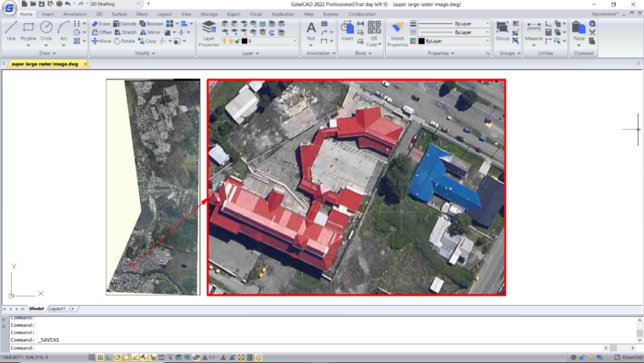Screen dimensions: 644x363
Task: Click the Save icon in quick access toolbar
Action: pos(41,4)
